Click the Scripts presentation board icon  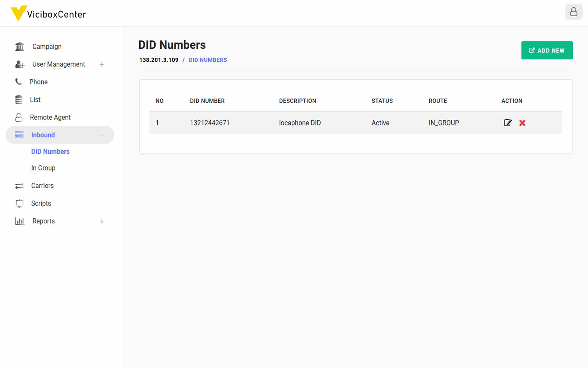(19, 203)
